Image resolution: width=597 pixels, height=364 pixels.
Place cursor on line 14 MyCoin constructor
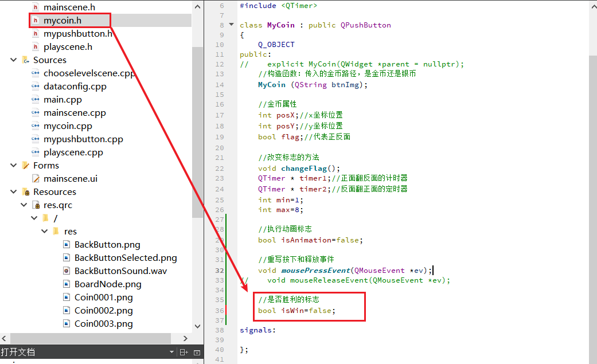pos(313,85)
